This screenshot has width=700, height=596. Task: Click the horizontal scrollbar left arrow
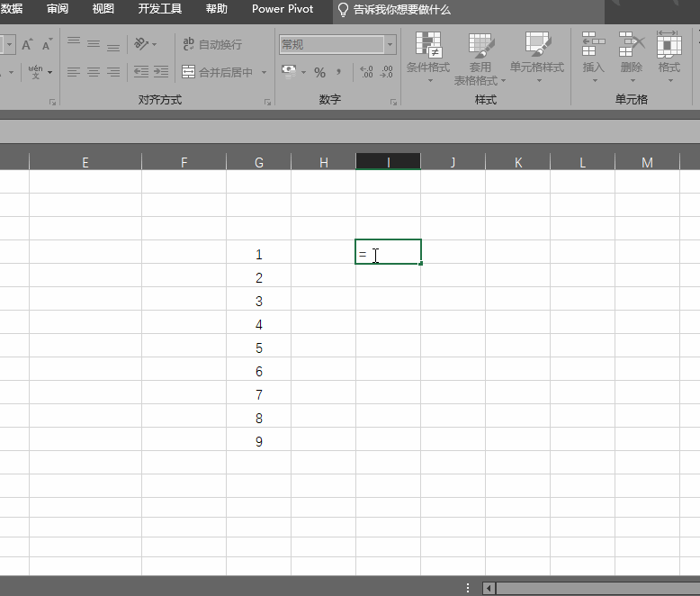(x=489, y=588)
